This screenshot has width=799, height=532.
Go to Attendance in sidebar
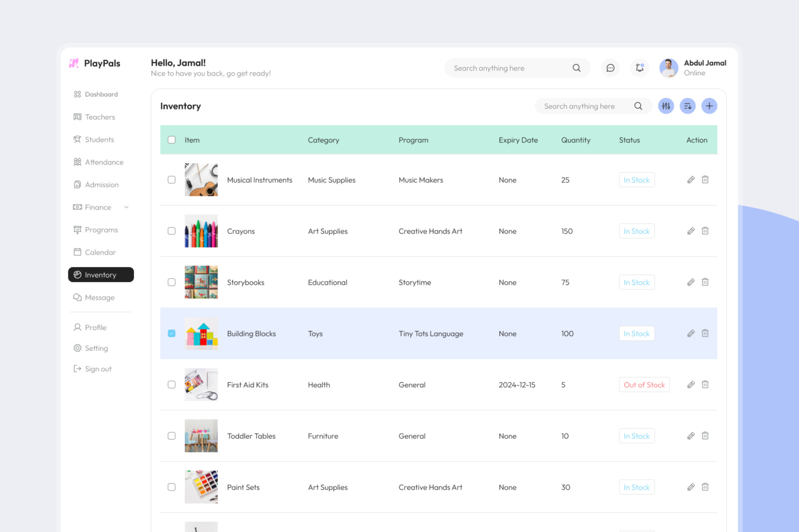pyautogui.click(x=104, y=162)
